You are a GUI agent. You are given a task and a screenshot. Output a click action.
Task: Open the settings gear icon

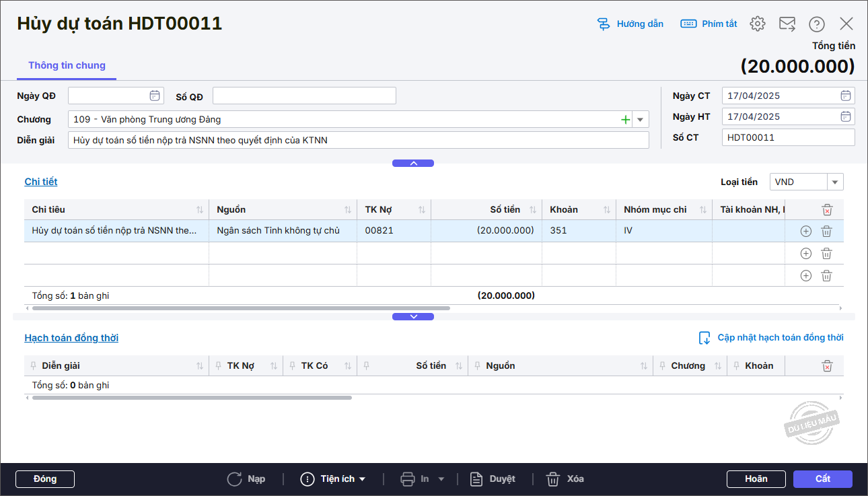(x=758, y=24)
